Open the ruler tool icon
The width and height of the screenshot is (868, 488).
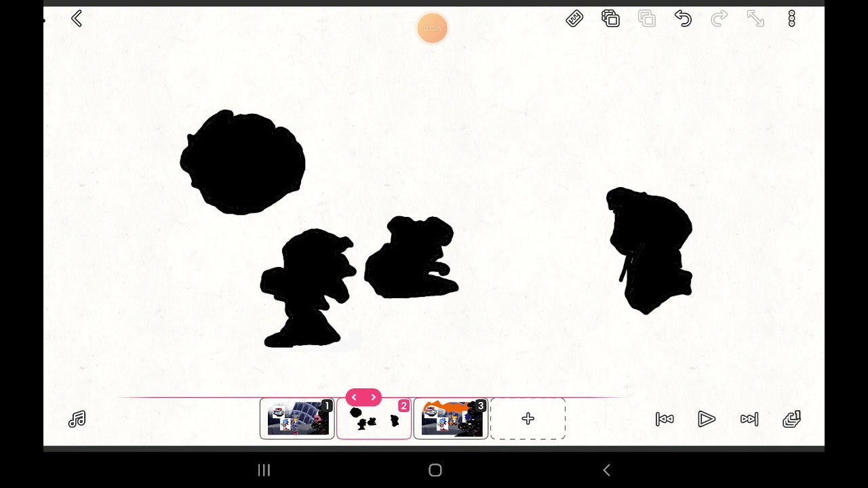coord(574,19)
